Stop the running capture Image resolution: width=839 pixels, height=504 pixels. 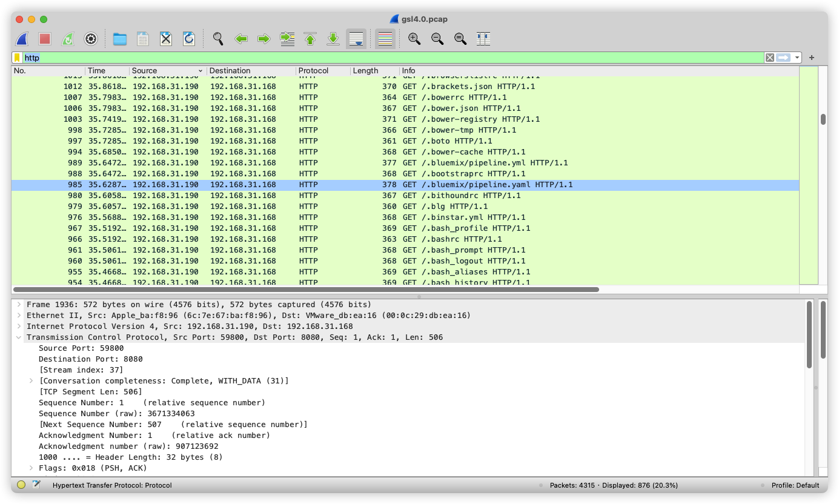[45, 39]
